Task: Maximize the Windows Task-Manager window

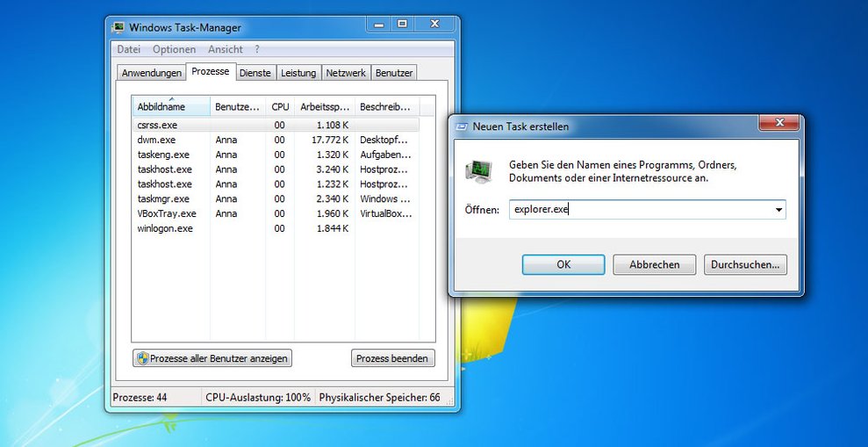Action: 403,24
